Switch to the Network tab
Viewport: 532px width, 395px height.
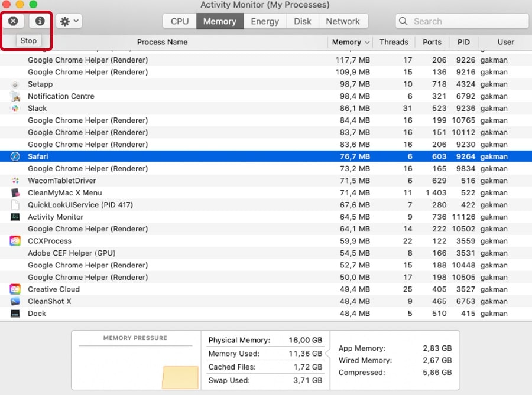tap(343, 21)
